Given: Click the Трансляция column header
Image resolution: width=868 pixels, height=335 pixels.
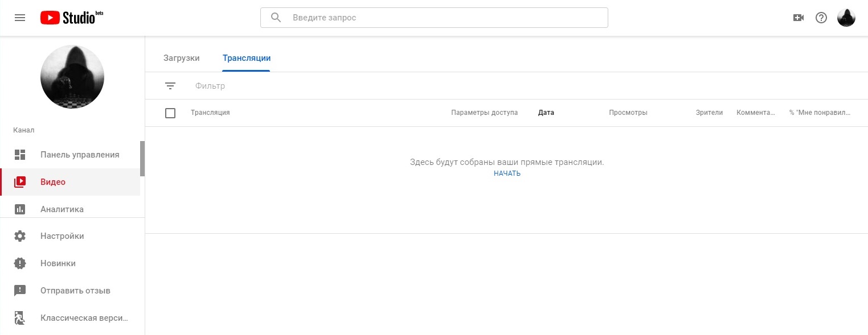Looking at the screenshot, I should pos(210,113).
